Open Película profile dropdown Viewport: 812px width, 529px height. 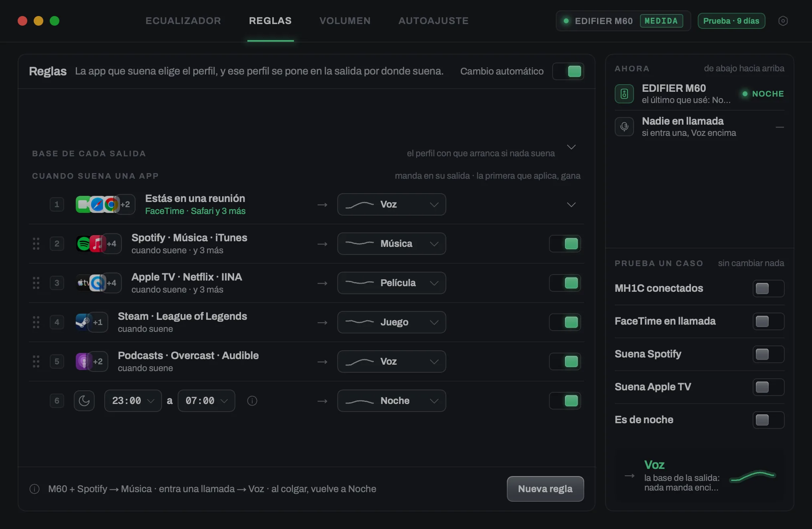(392, 283)
